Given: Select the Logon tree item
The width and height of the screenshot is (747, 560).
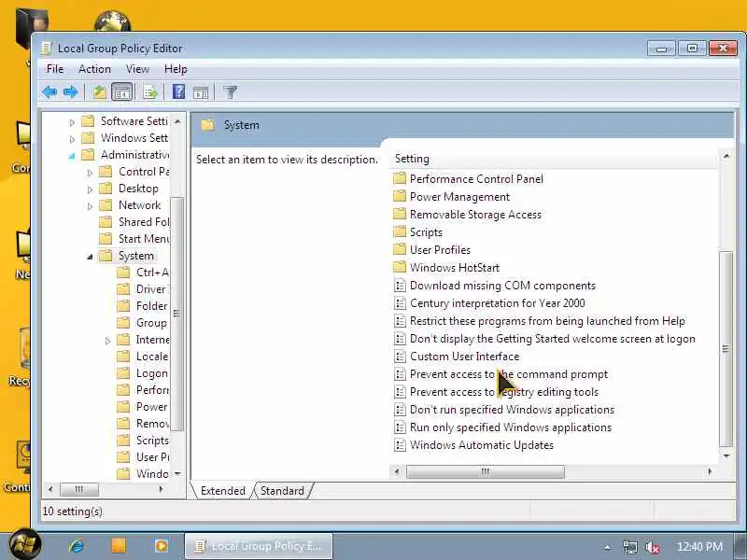Looking at the screenshot, I should (x=152, y=373).
